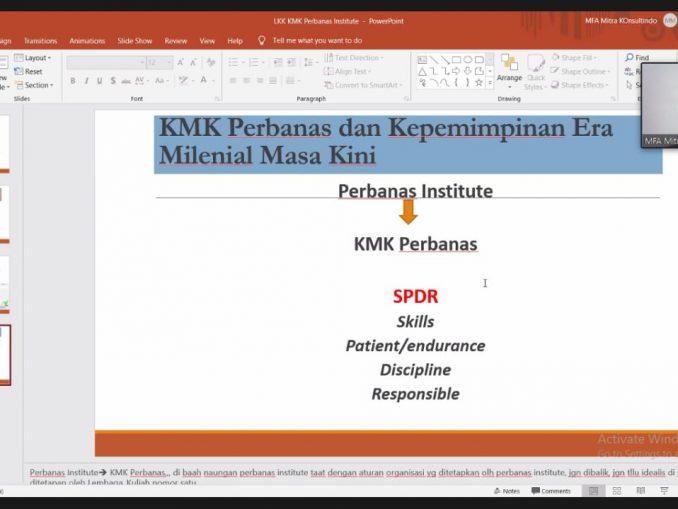Image resolution: width=678 pixels, height=509 pixels.
Task: Switch to Slide Sorter view
Action: pos(617,491)
